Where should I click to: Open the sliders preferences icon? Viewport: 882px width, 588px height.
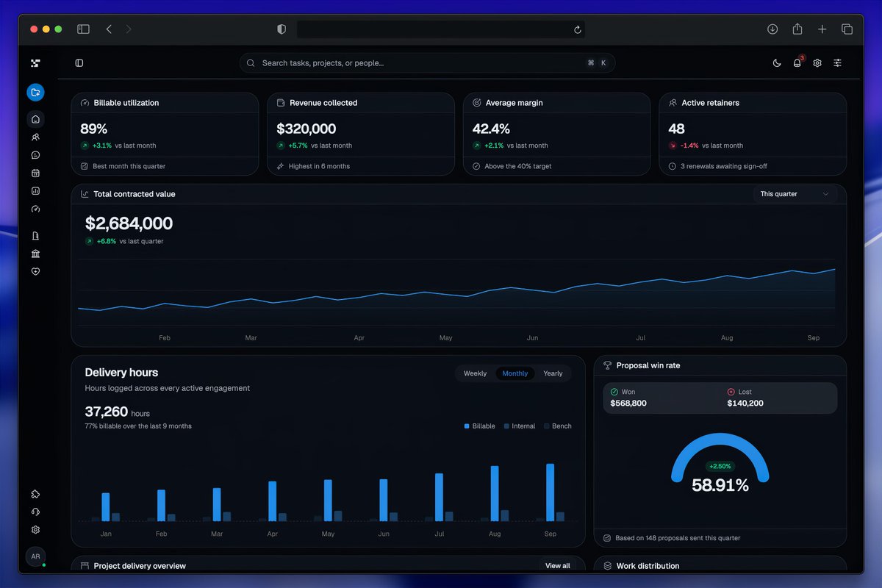pos(838,63)
